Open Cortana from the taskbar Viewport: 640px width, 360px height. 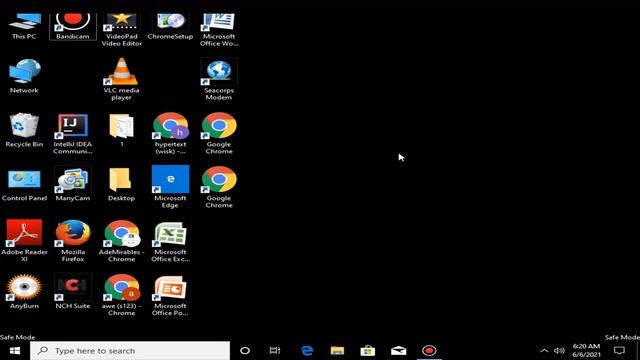[x=245, y=351]
